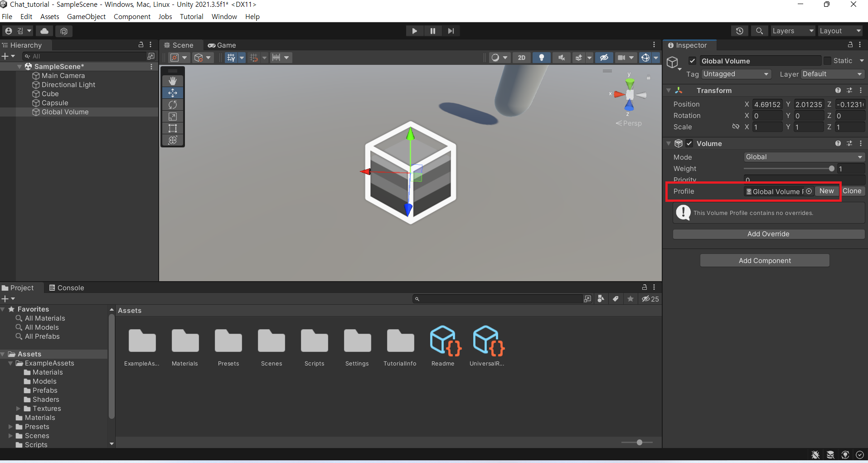
Task: Select the Move tool
Action: pyautogui.click(x=173, y=93)
